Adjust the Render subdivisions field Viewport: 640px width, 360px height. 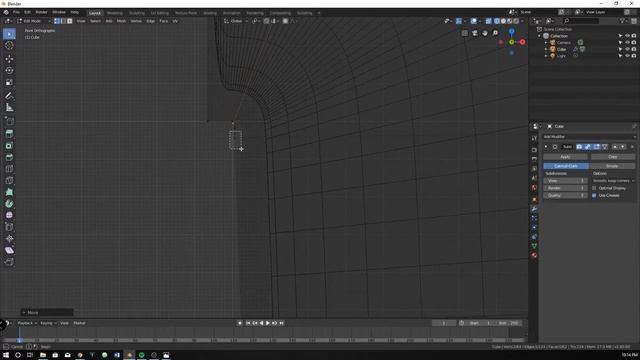point(566,188)
